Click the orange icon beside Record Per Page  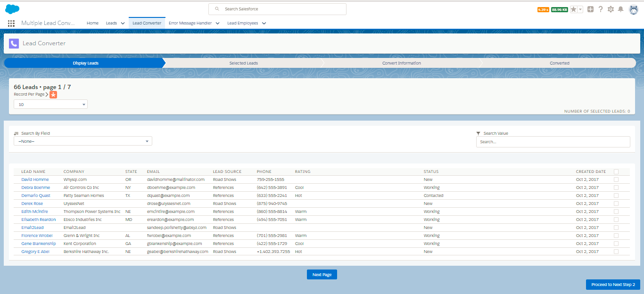tap(53, 95)
